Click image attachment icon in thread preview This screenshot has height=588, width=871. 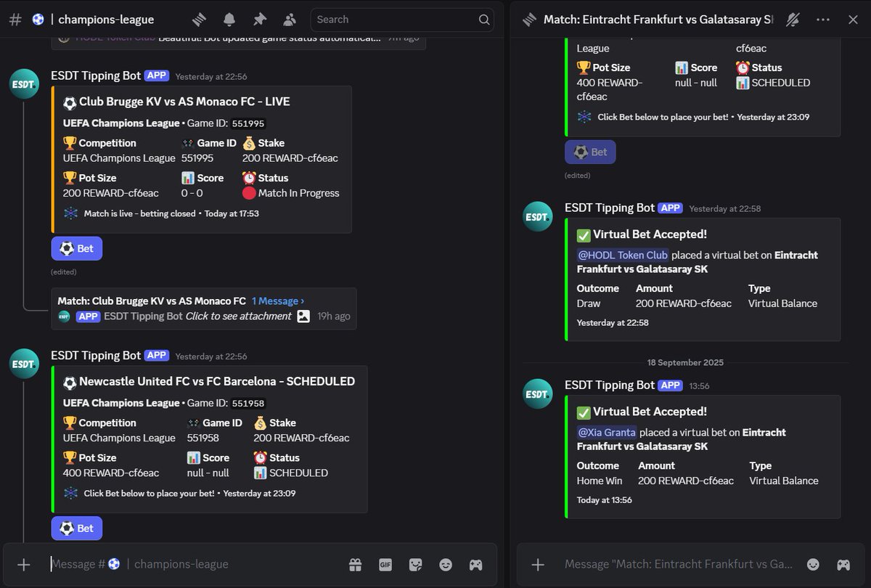303,316
